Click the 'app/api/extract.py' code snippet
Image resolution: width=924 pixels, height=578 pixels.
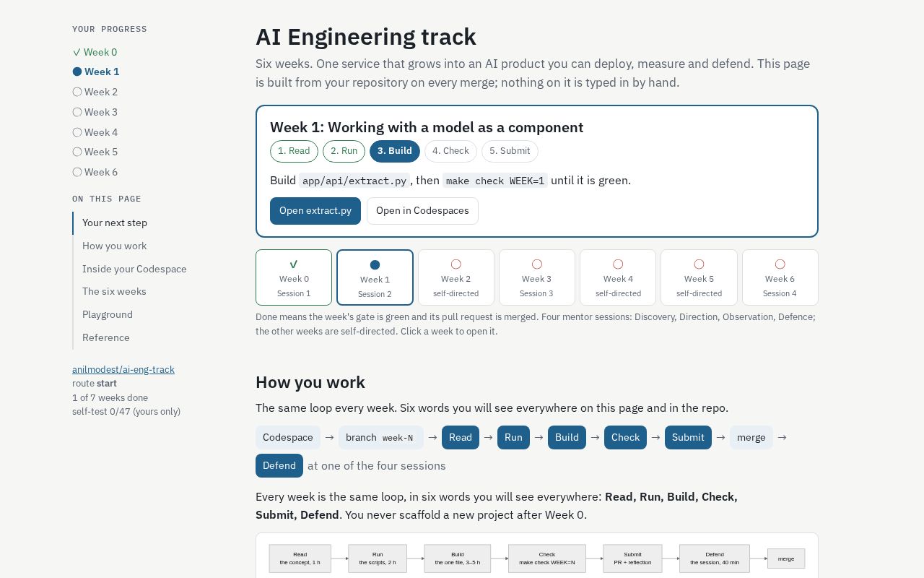[x=354, y=181]
